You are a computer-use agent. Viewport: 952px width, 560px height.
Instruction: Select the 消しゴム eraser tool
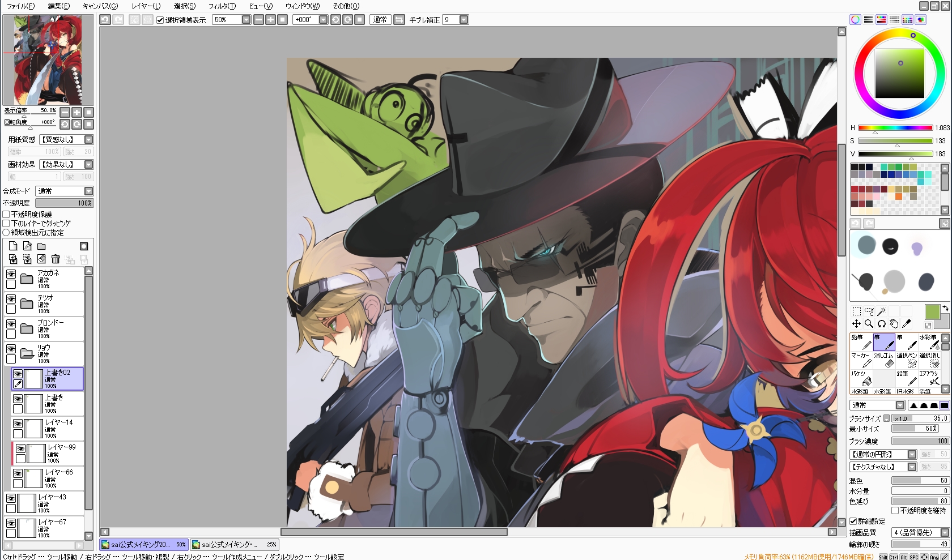tap(884, 360)
